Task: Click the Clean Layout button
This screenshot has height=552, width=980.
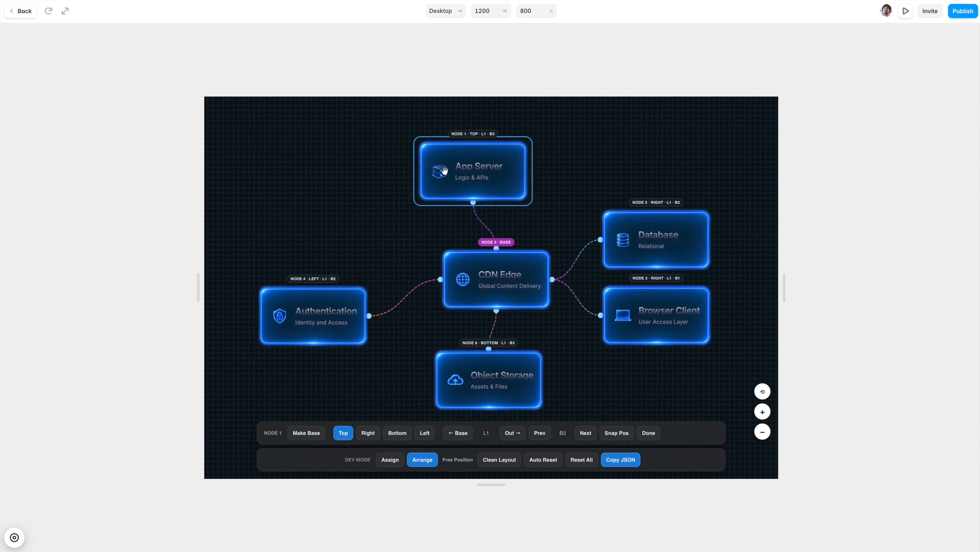Action: [499, 460]
